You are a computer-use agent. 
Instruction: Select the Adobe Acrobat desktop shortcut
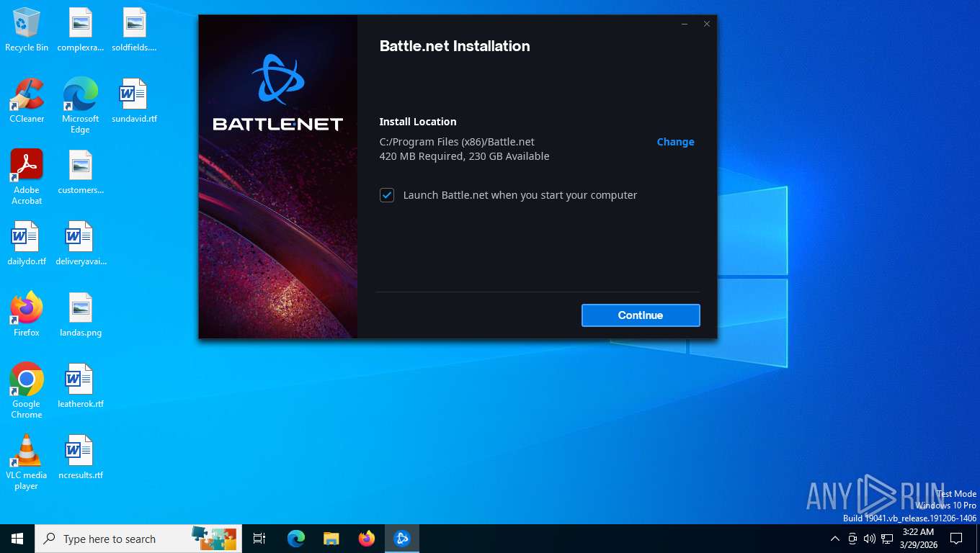[27, 176]
